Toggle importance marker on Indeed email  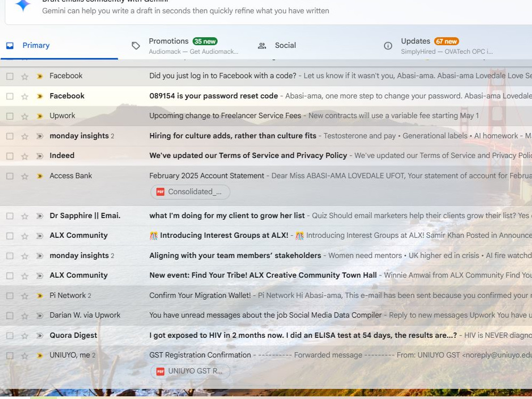pyautogui.click(x=40, y=156)
